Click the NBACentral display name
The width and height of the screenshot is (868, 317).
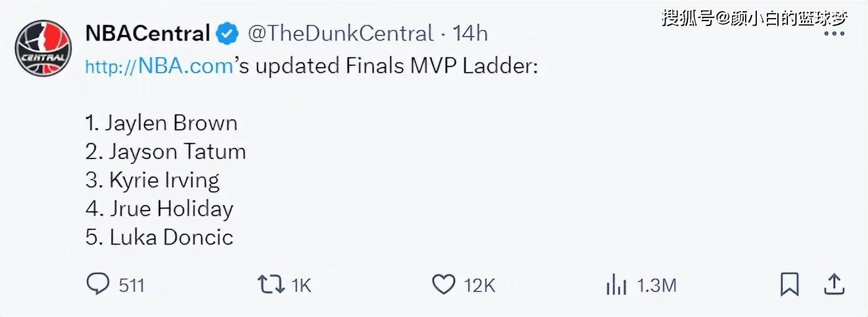[x=147, y=34]
